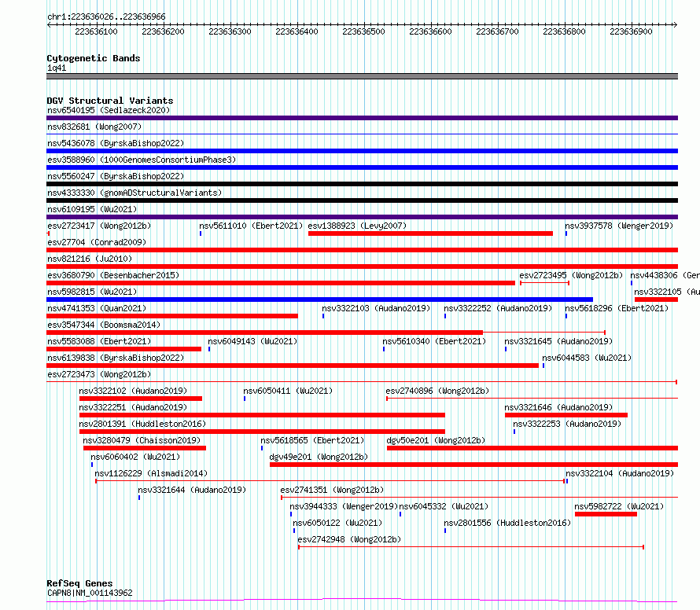Image resolution: width=700 pixels, height=610 pixels.
Task: Select nsv4333330 (gnomADStructuralVariants) label
Action: click(134, 193)
